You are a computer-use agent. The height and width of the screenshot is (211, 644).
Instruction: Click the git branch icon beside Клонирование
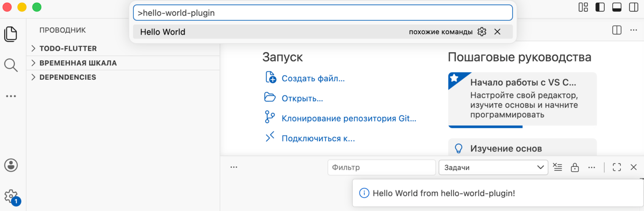click(x=270, y=117)
